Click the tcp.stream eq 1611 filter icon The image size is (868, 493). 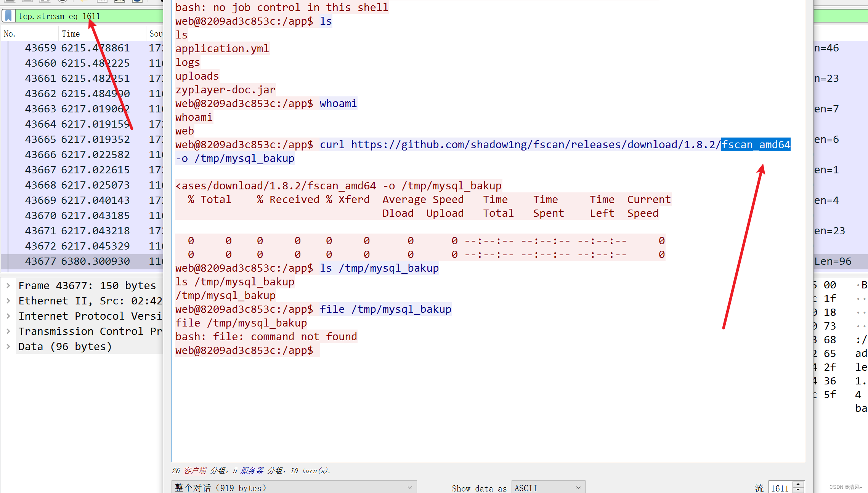click(x=8, y=16)
